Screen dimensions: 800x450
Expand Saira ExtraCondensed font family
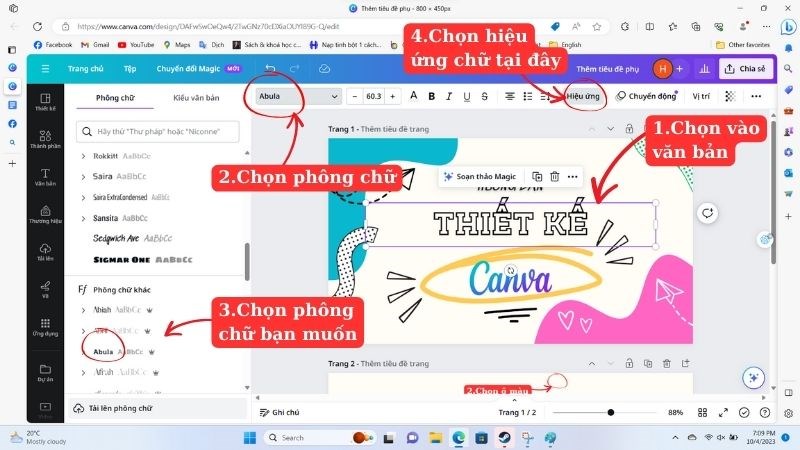coord(83,197)
